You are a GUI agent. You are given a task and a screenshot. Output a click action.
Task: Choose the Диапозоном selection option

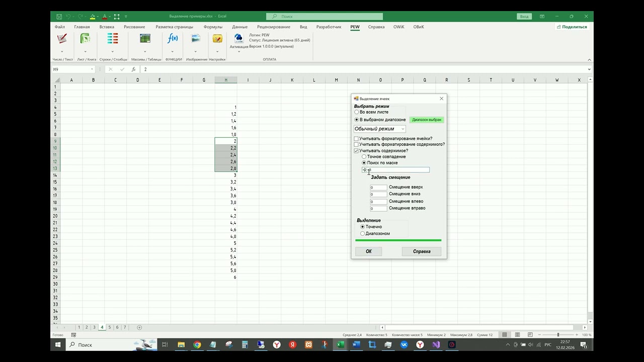click(363, 234)
